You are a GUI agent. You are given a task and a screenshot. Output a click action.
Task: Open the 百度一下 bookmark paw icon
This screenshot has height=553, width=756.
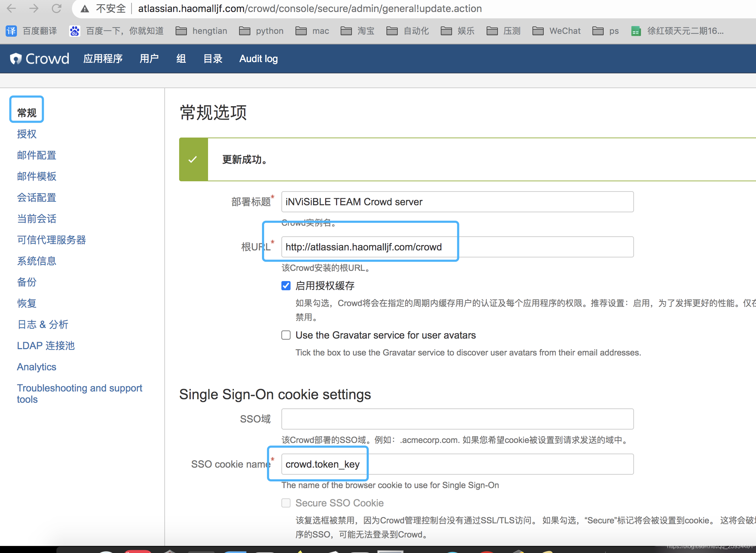tap(74, 31)
